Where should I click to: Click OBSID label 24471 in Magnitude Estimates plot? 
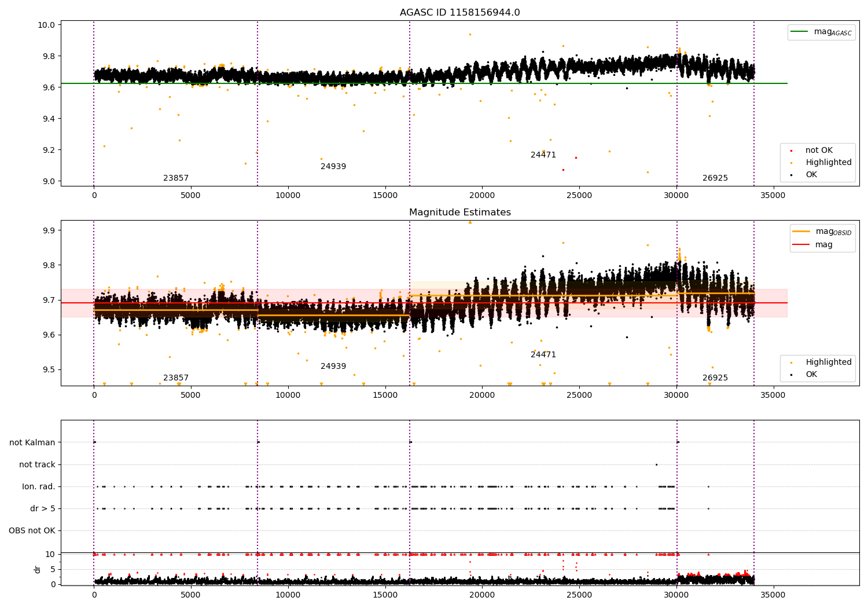point(543,355)
